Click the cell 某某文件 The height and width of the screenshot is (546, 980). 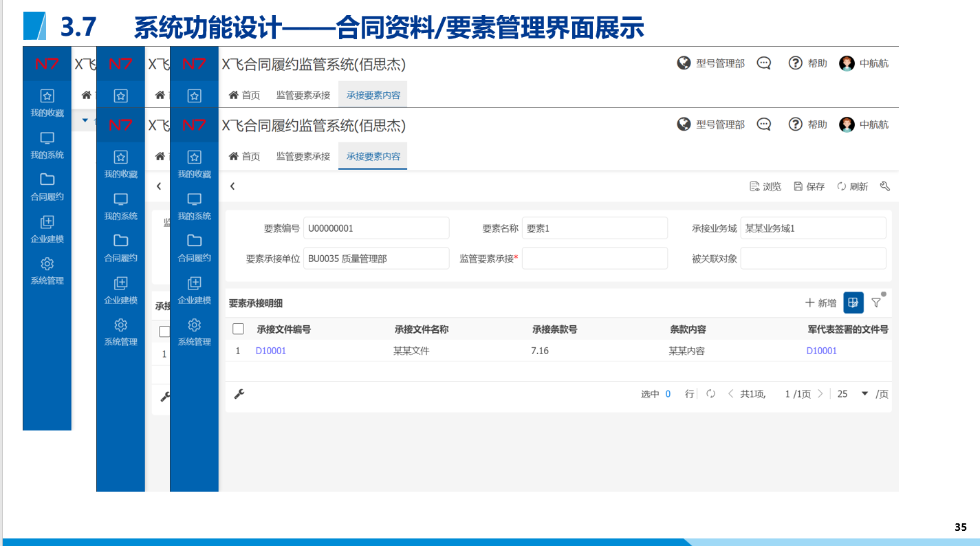411,351
